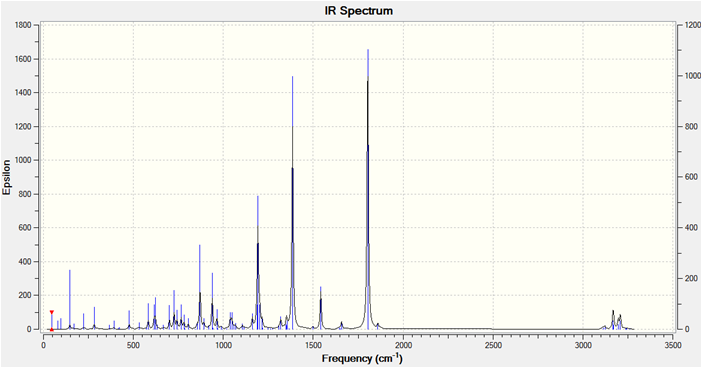Click the C-H stretch peak near 3165 cm-1
This screenshot has width=702, height=368.
(x=613, y=320)
